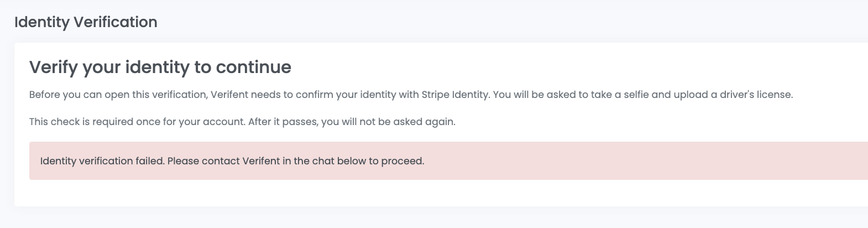Select the red verification failed alert banner
Image resolution: width=868 pixels, height=228 pixels.
[x=448, y=160]
